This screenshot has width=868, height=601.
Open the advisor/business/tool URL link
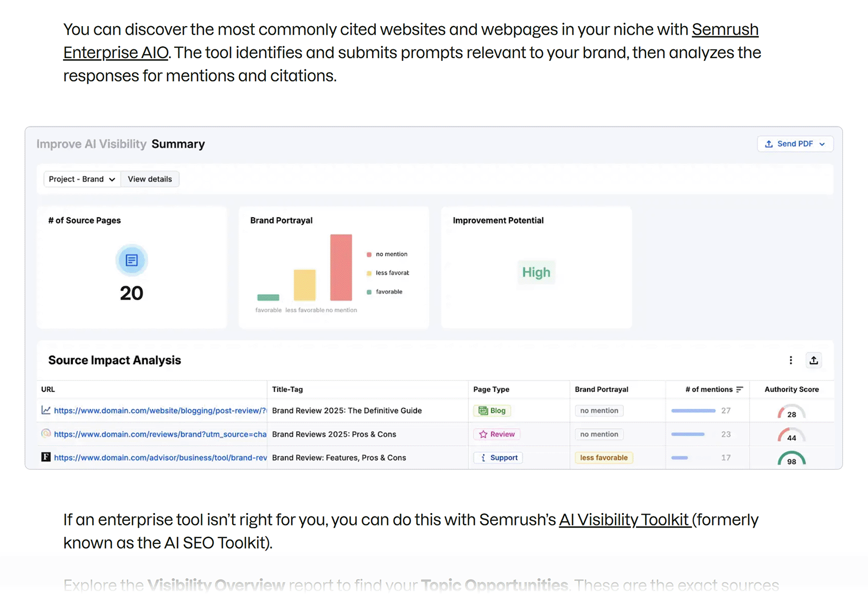coord(160,458)
